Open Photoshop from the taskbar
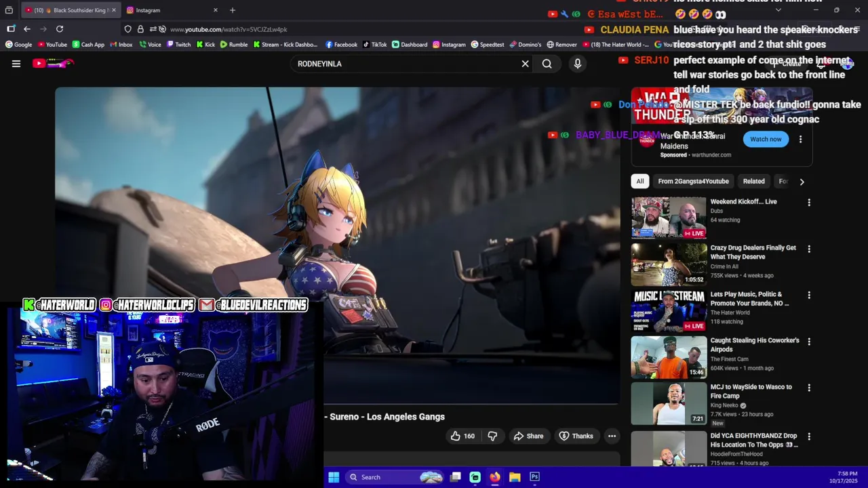The width and height of the screenshot is (868, 488). [534, 477]
